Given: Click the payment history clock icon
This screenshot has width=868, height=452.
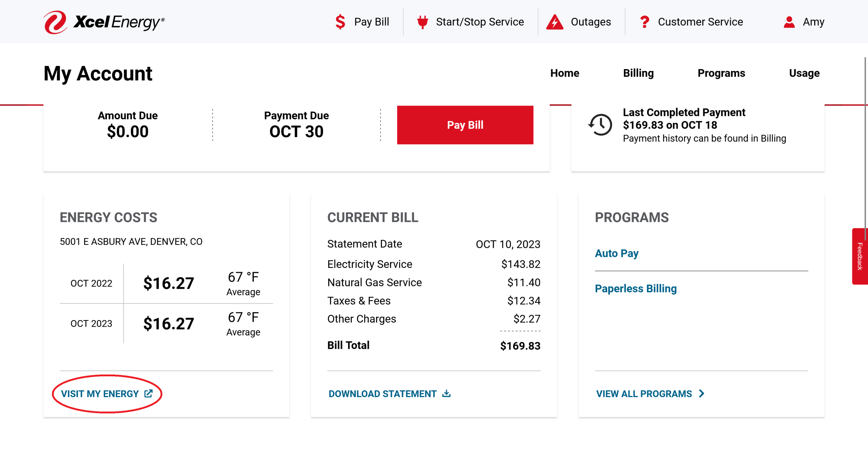Looking at the screenshot, I should pyautogui.click(x=600, y=125).
